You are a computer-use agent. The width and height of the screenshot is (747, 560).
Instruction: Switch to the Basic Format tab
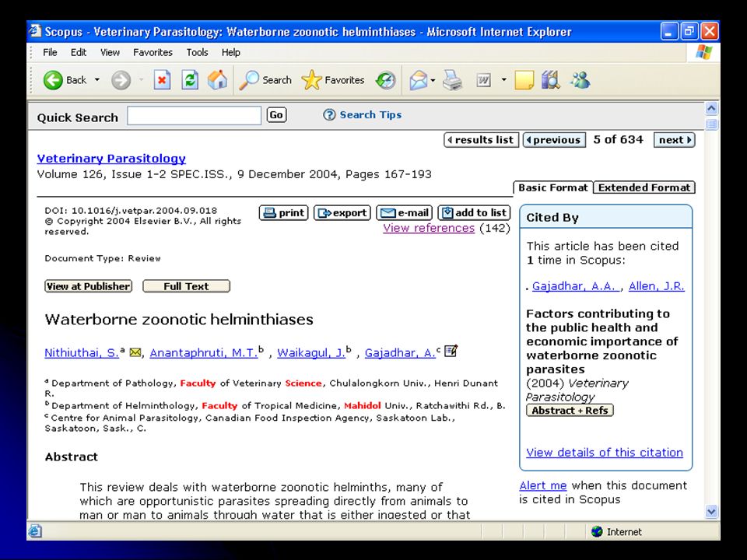click(x=553, y=187)
